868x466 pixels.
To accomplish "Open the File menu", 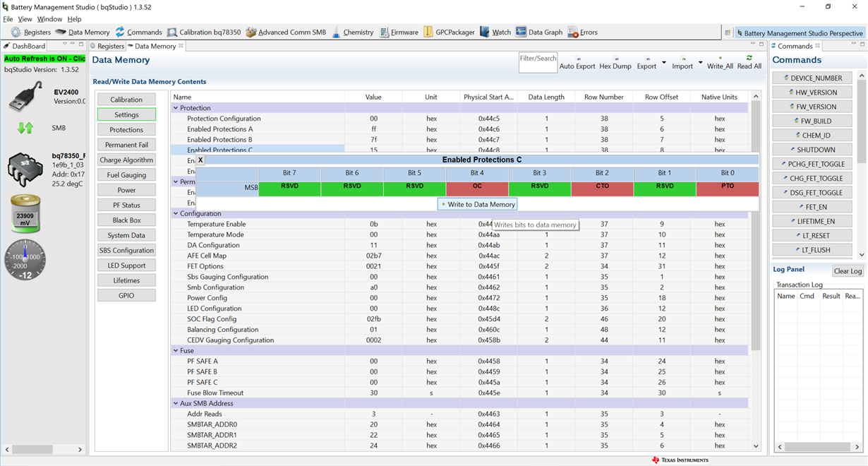I will coord(8,19).
